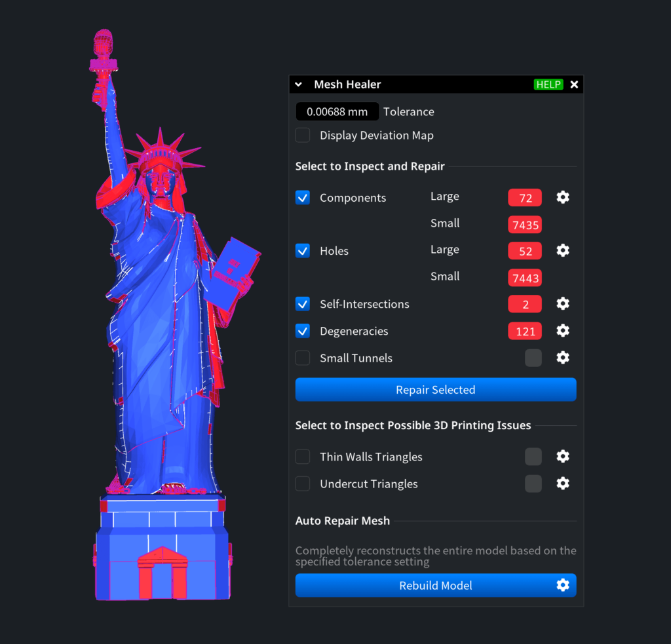
Task: Disable the Self-Intersections checkbox
Action: (303, 304)
